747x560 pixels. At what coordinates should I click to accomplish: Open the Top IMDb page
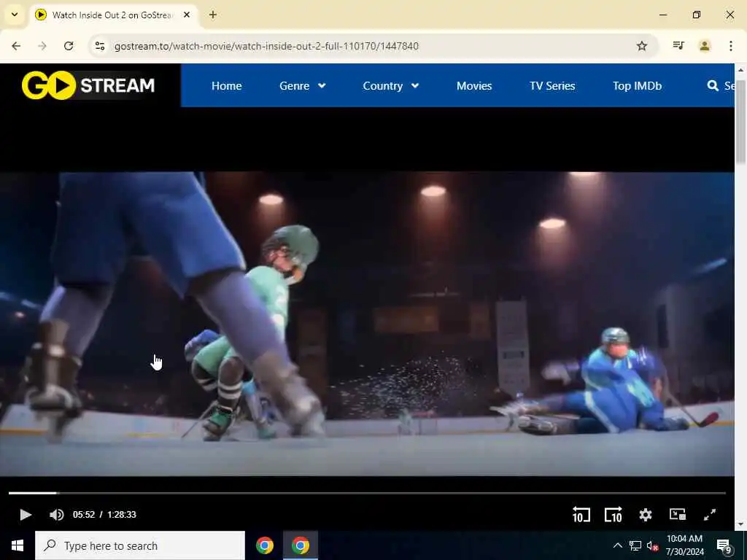(637, 86)
